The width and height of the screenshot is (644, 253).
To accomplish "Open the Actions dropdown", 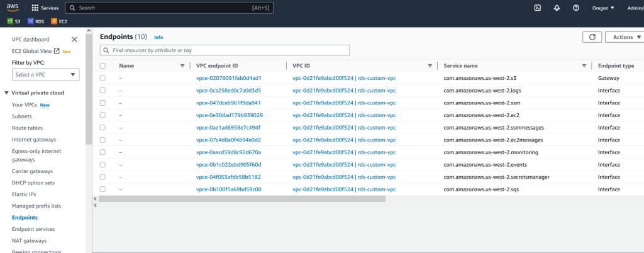I will click(x=625, y=37).
